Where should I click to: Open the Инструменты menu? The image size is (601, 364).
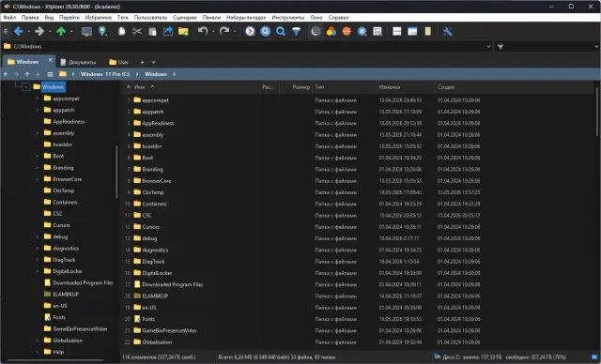click(x=288, y=18)
